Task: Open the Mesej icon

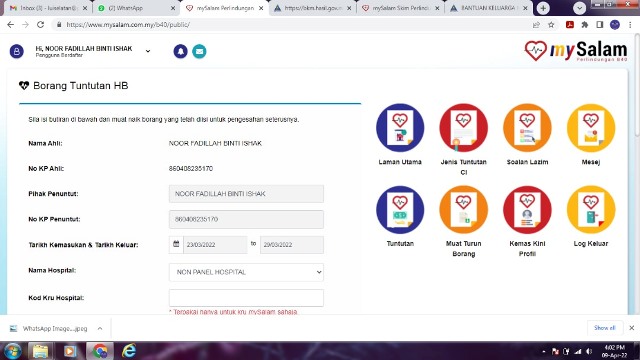Action: pyautogui.click(x=591, y=128)
